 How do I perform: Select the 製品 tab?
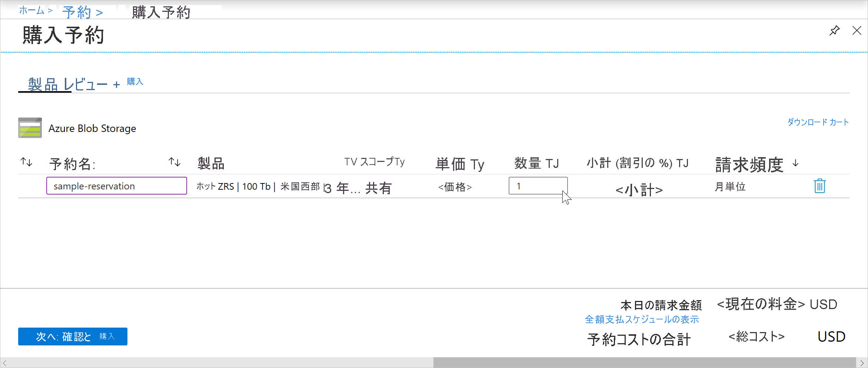[43, 84]
